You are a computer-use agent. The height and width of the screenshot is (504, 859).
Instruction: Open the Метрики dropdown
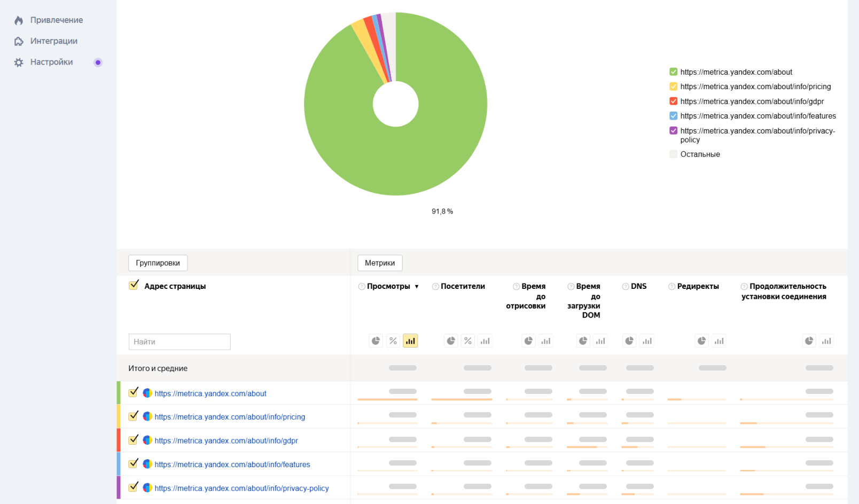(380, 263)
